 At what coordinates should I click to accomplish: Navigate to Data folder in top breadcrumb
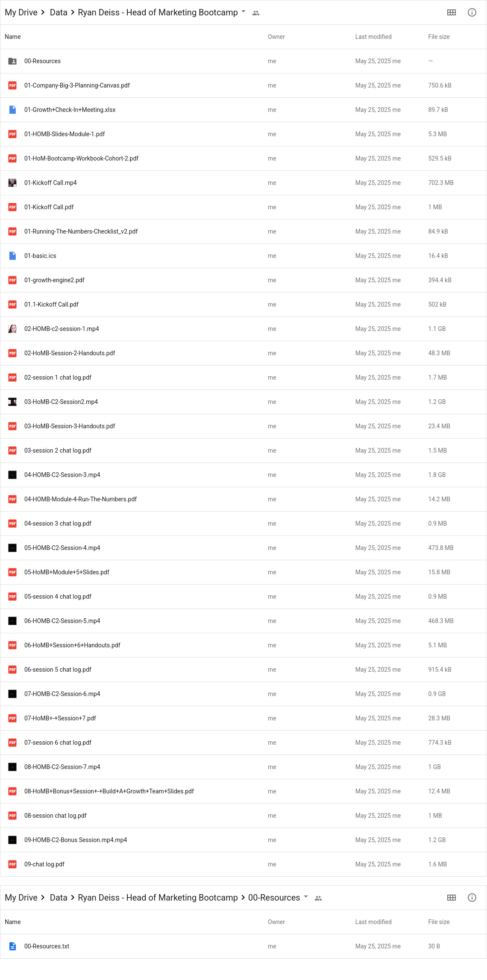click(59, 12)
